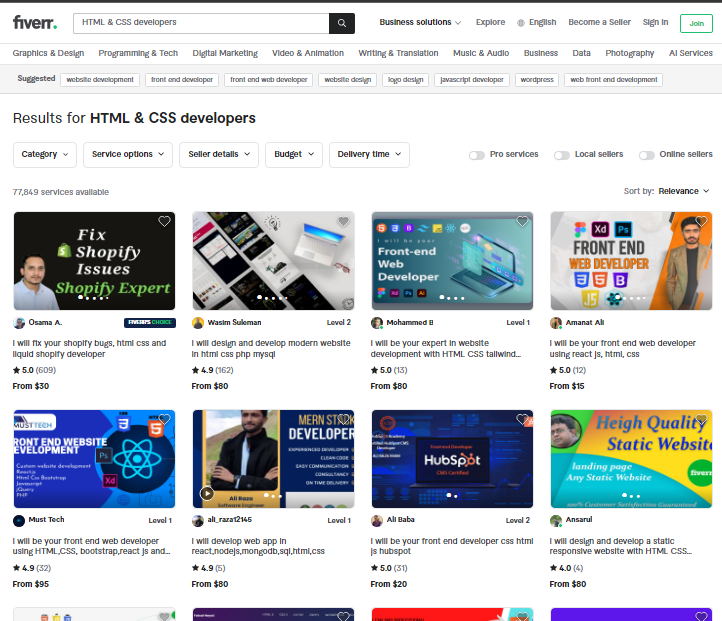Click the search input field
This screenshot has height=621, width=722.
coord(201,23)
